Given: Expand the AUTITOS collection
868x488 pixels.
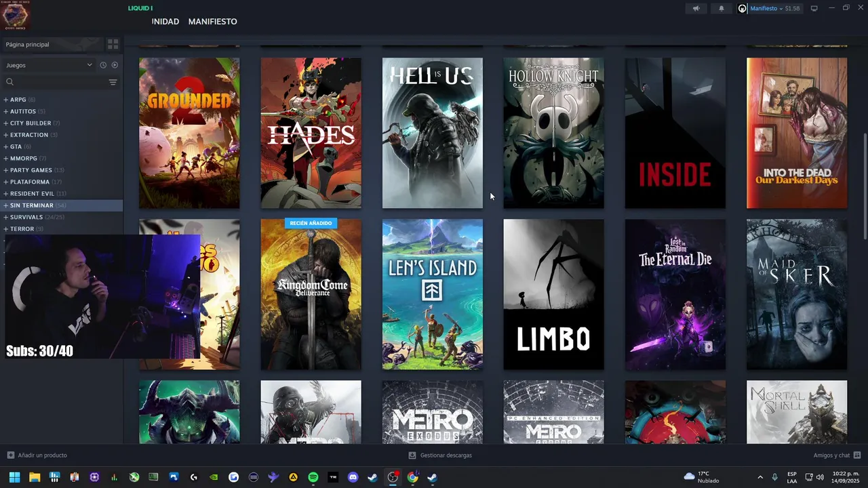Looking at the screenshot, I should pyautogui.click(x=6, y=111).
